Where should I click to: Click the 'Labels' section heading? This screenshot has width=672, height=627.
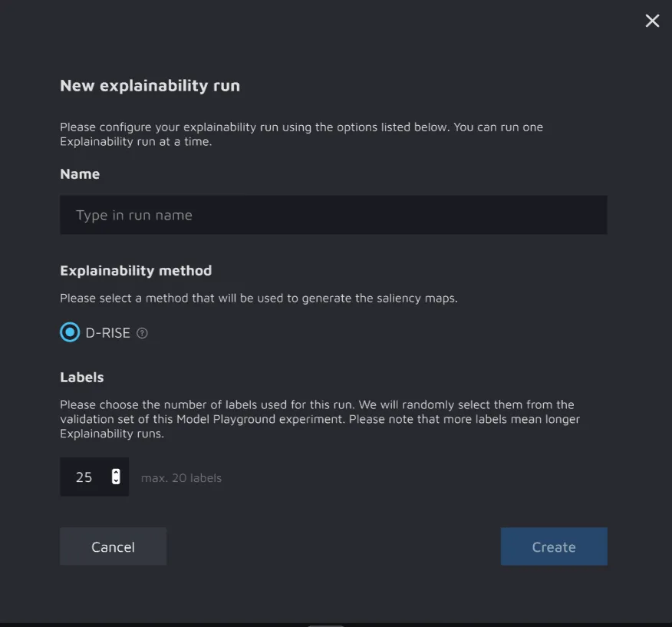click(81, 378)
